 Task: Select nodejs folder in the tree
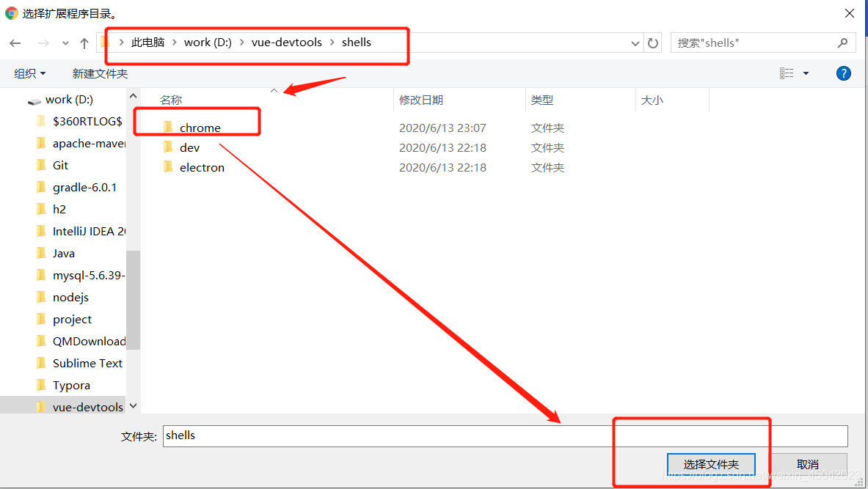[x=71, y=298]
